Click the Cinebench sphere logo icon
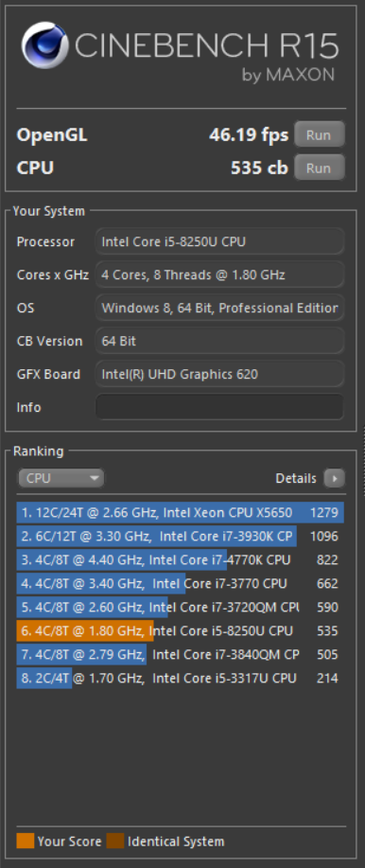This screenshot has height=868, width=365. [x=44, y=45]
